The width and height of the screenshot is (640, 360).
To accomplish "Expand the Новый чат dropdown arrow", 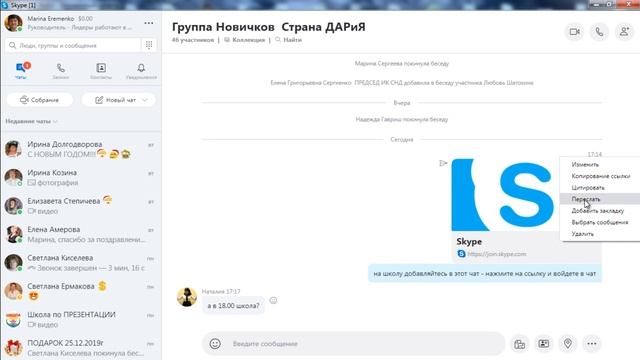I will [145, 100].
